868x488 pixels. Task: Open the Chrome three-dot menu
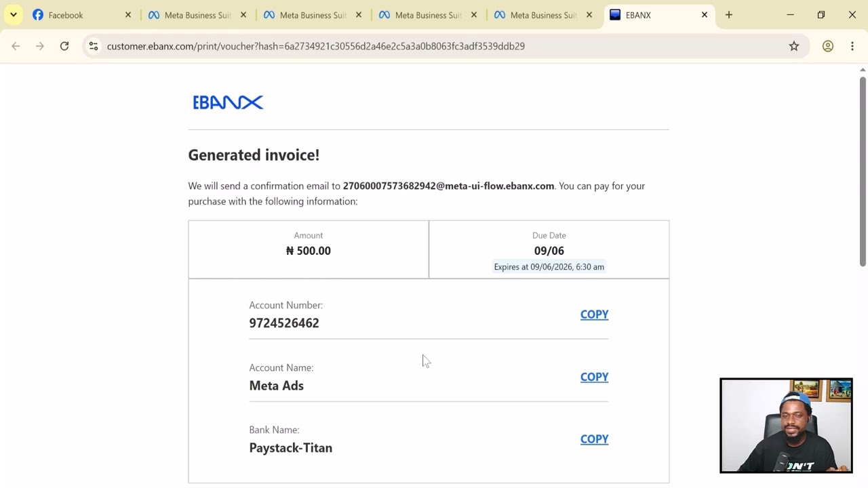point(852,46)
